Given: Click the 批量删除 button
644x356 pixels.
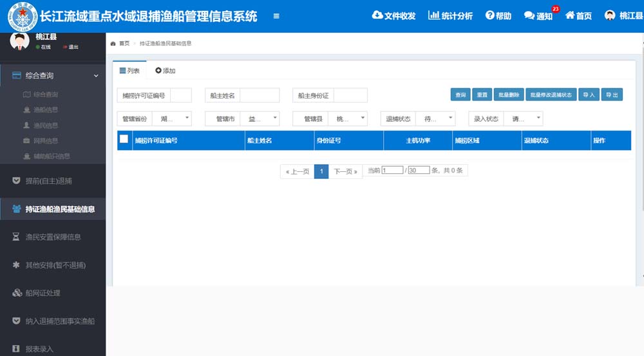Looking at the screenshot, I should [509, 95].
